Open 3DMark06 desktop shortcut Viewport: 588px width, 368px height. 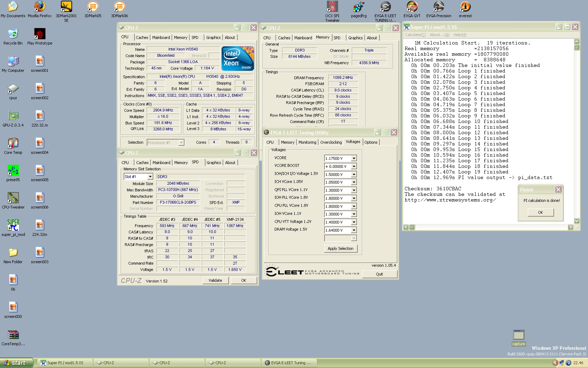pos(119,10)
